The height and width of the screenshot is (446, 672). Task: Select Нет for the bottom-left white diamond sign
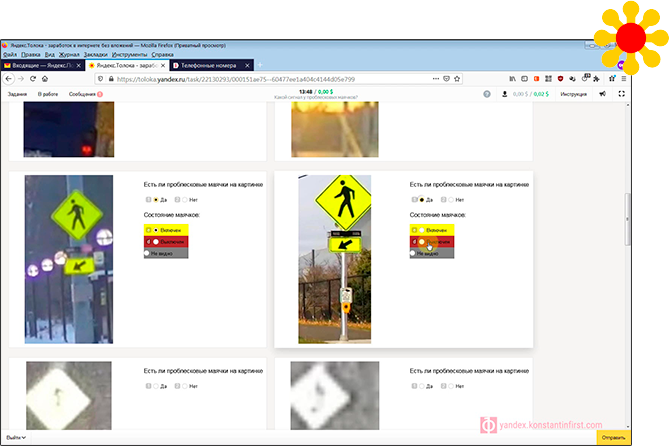[185, 386]
